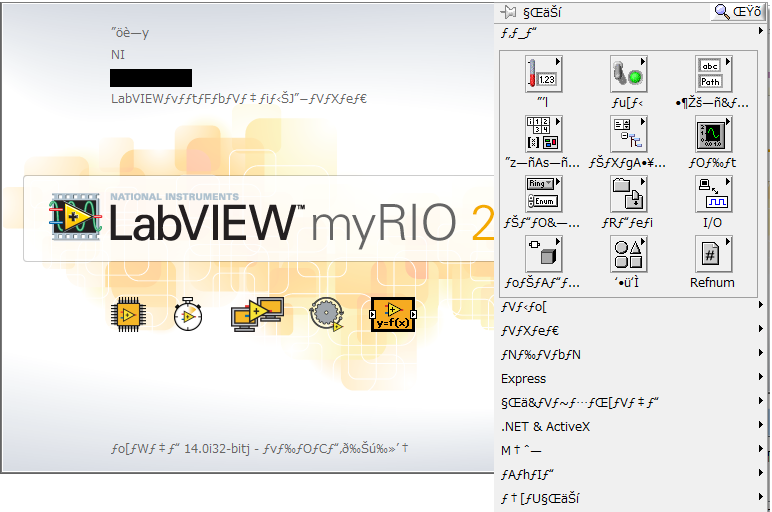772x512 pixels.
Task: Click the pushpin icon on the controls palette
Action: tap(508, 12)
